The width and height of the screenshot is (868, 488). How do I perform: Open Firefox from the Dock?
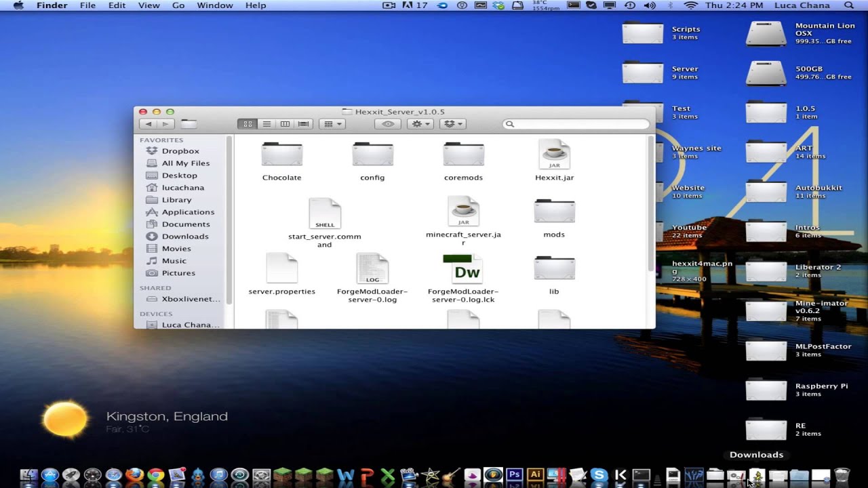tap(134, 476)
